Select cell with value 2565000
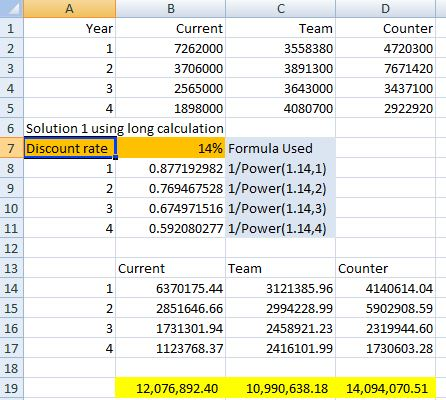This screenshot has width=446, height=400. pos(171,88)
